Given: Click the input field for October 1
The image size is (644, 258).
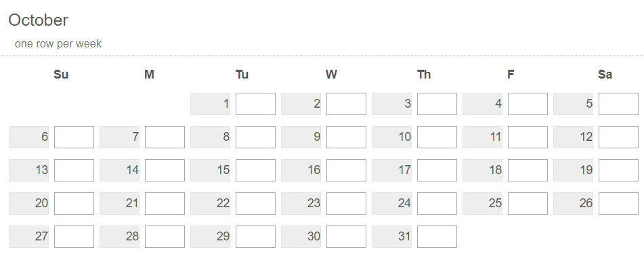Looking at the screenshot, I should pos(255,104).
